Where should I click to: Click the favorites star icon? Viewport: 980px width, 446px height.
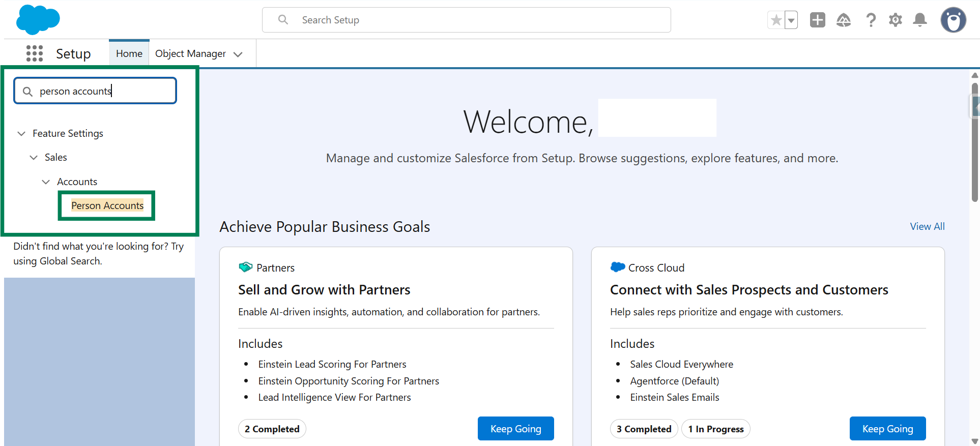[x=776, y=20]
